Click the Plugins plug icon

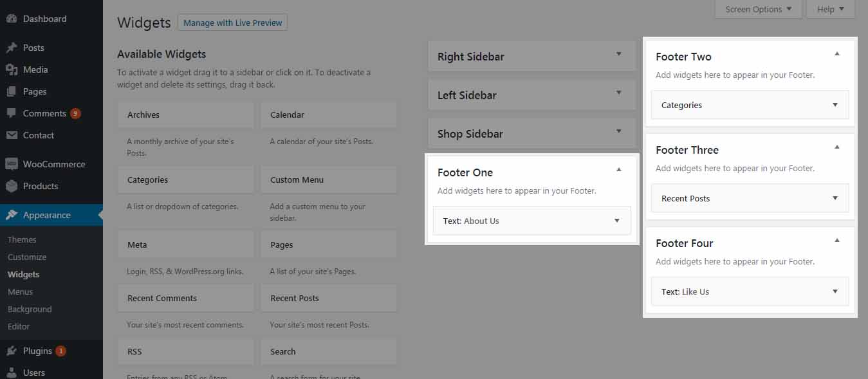(x=12, y=351)
